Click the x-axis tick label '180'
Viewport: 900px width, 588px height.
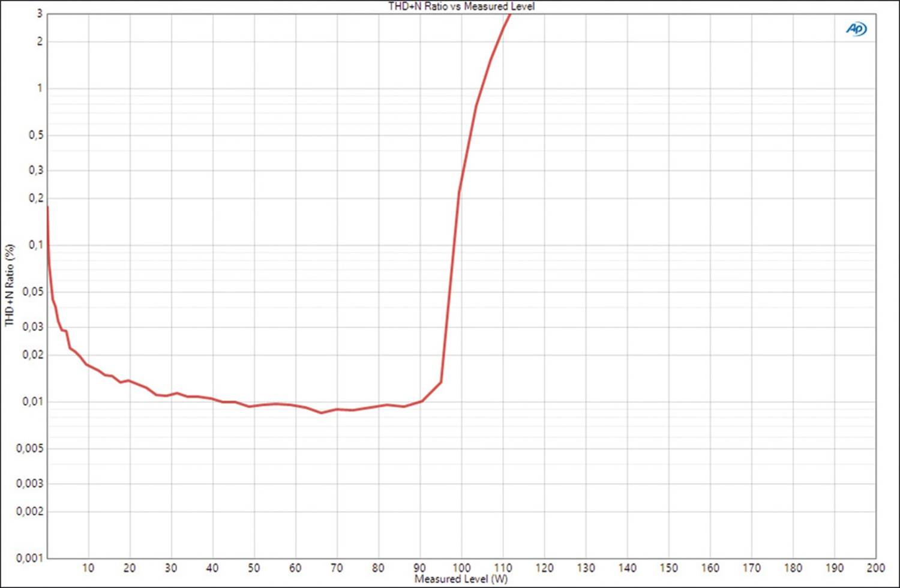[793, 568]
